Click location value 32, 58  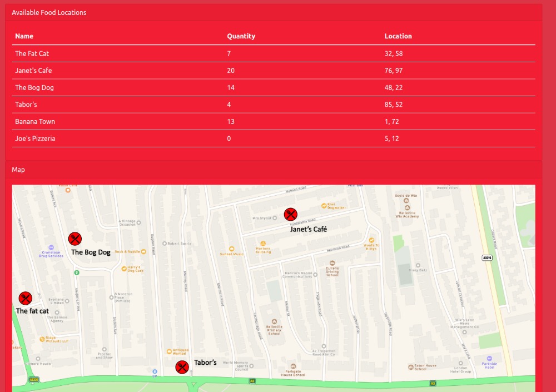pyautogui.click(x=394, y=53)
